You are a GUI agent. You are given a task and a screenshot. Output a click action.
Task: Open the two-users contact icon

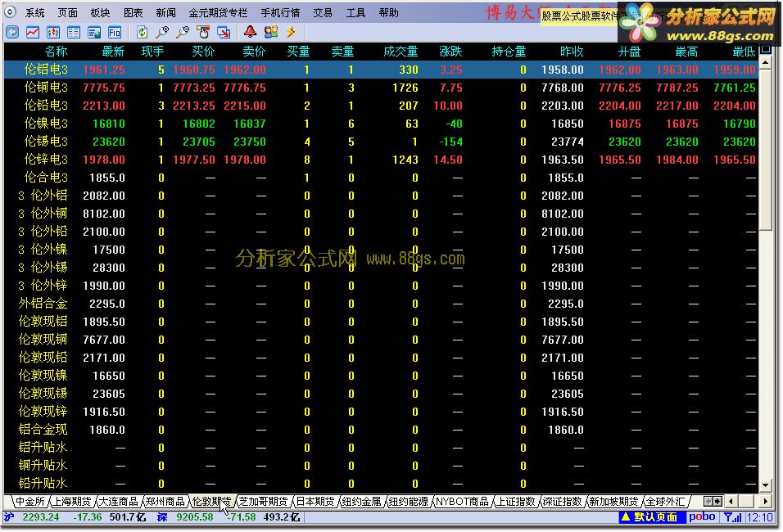pos(270,33)
